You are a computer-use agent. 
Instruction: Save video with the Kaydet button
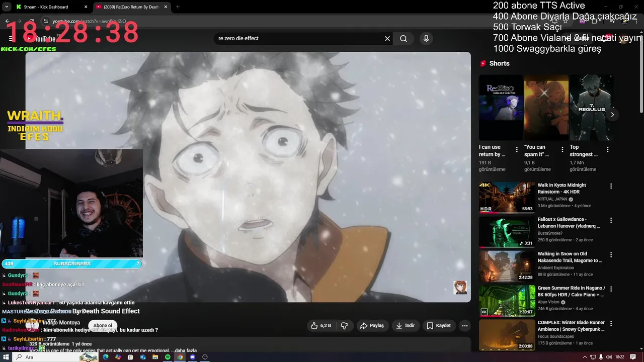pos(439,326)
